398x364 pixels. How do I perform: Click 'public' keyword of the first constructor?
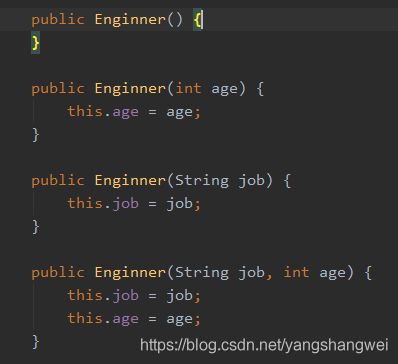(x=58, y=20)
